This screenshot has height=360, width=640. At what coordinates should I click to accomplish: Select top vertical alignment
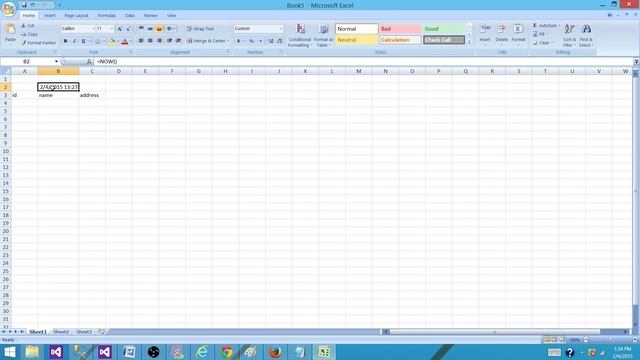(141, 29)
